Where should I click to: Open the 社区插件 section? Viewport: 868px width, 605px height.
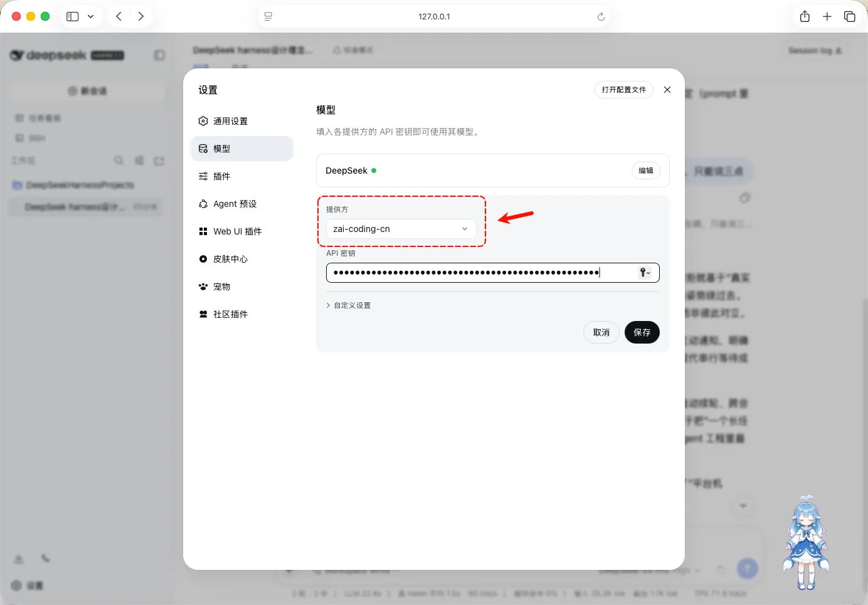click(x=242, y=314)
